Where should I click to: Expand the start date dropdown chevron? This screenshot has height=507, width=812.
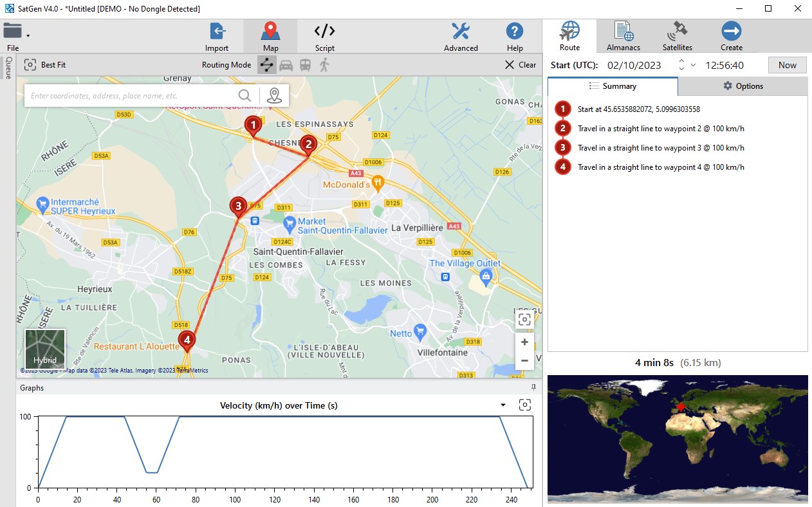point(693,65)
